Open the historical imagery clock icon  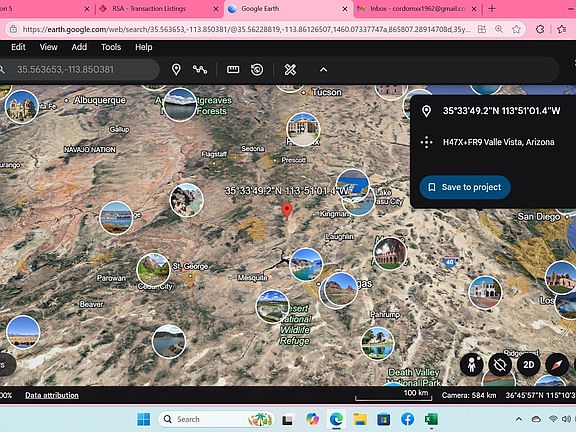coord(257,69)
